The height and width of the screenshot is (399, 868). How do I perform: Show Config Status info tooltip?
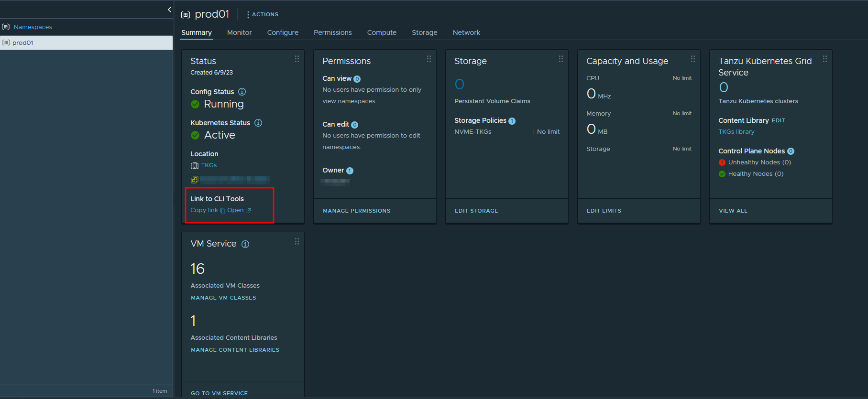(242, 92)
